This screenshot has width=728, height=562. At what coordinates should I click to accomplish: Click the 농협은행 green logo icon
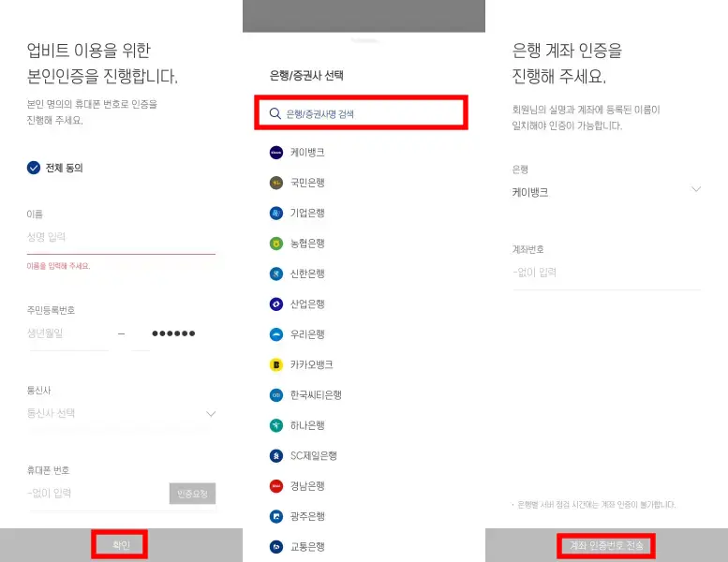[x=276, y=244]
